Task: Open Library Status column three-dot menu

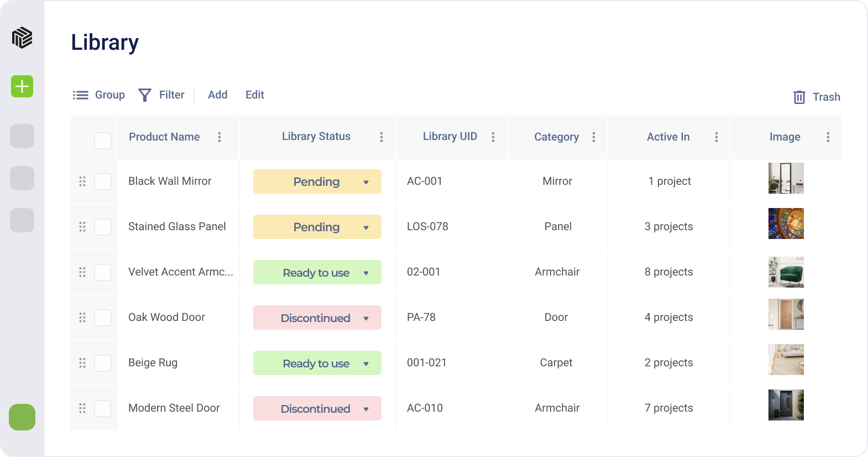Action: coord(381,137)
